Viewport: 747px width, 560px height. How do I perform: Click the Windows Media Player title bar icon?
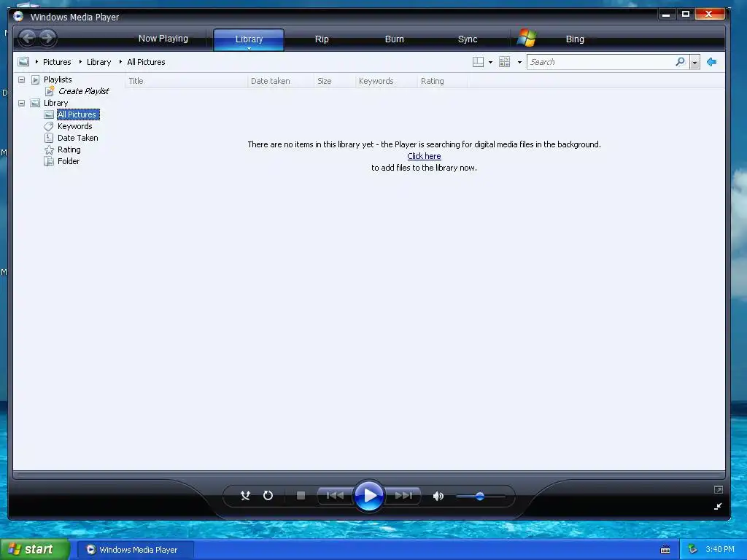18,17
